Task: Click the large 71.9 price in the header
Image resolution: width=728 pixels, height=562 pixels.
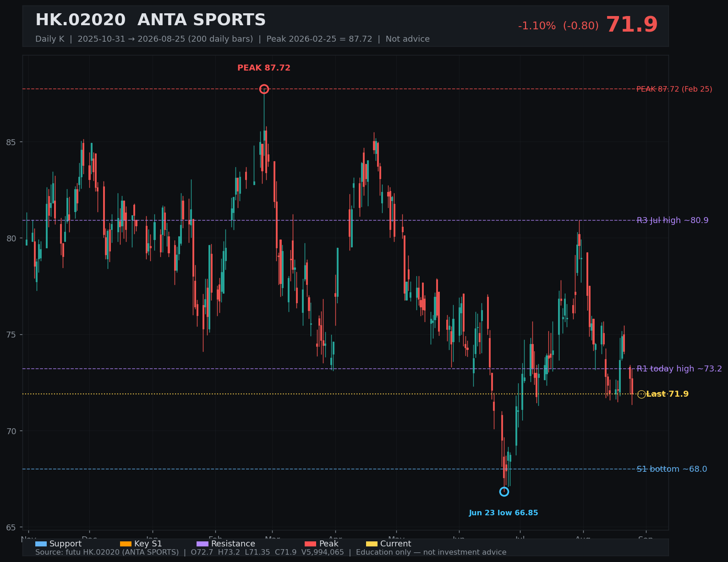Action: tap(632, 25)
